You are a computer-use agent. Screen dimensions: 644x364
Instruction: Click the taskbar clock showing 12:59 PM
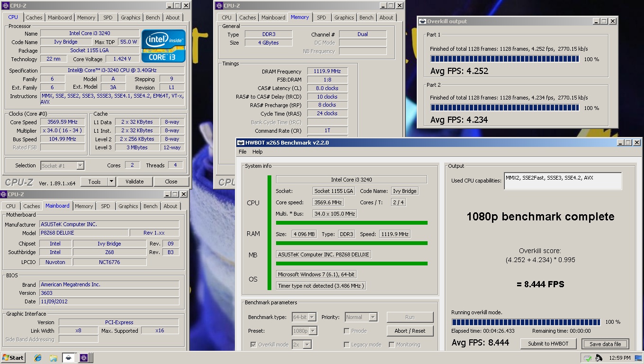(x=620, y=358)
